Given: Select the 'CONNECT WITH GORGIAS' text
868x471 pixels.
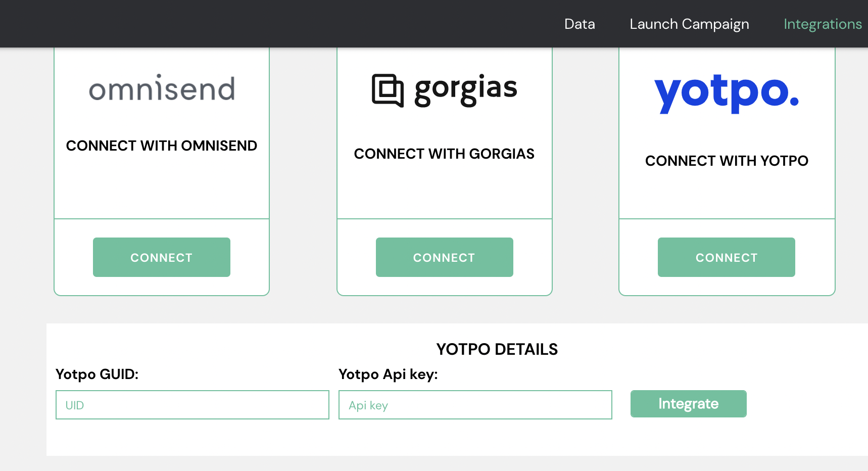Looking at the screenshot, I should [x=444, y=154].
